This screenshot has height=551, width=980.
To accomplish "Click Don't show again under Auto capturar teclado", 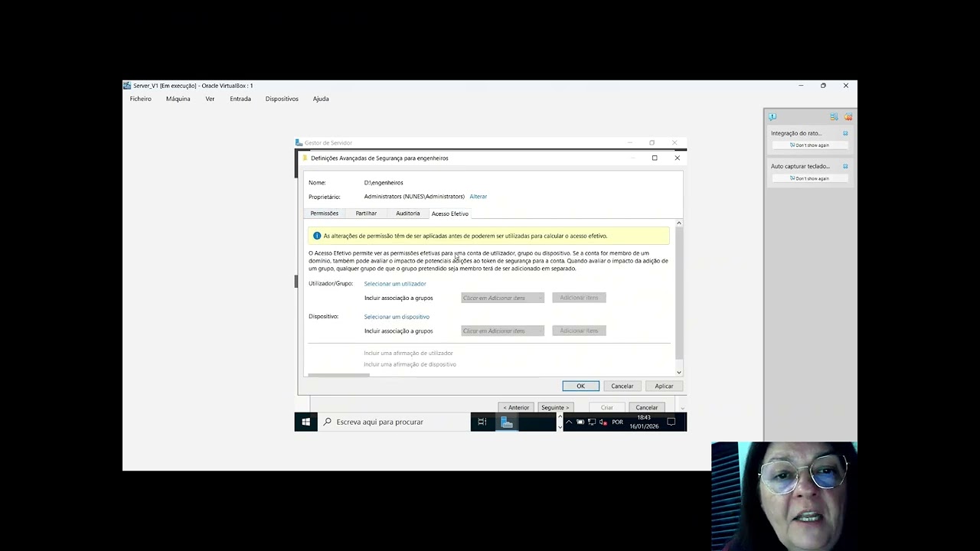I will [810, 178].
